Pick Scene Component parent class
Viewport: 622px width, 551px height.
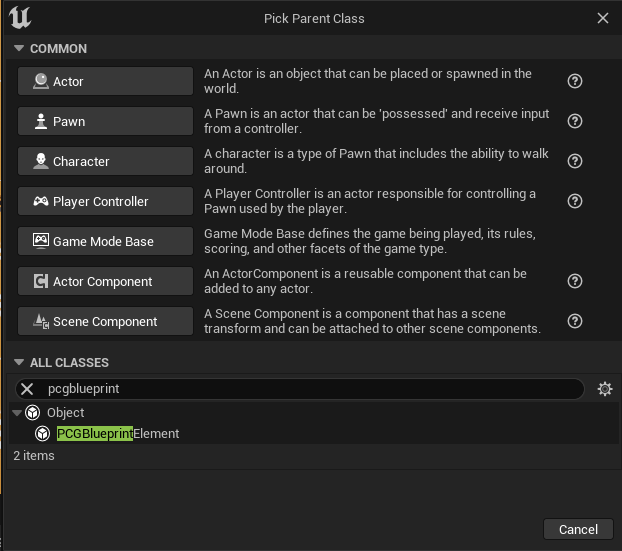[105, 321]
